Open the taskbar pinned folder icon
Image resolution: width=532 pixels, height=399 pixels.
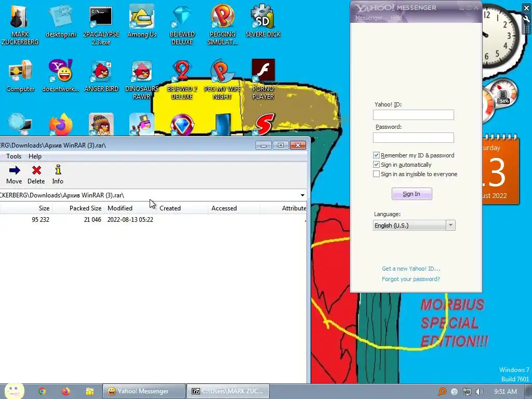click(90, 391)
